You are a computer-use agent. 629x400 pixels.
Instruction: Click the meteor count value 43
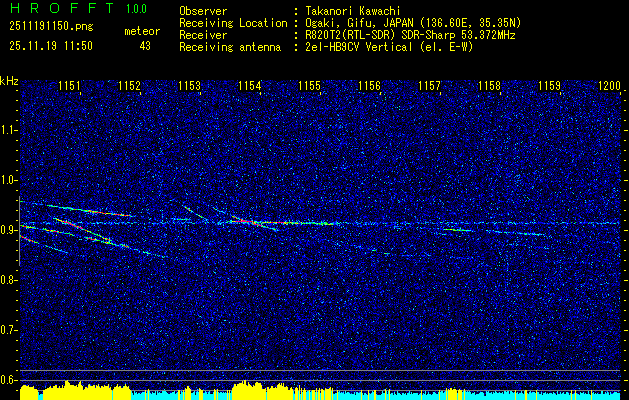(145, 46)
